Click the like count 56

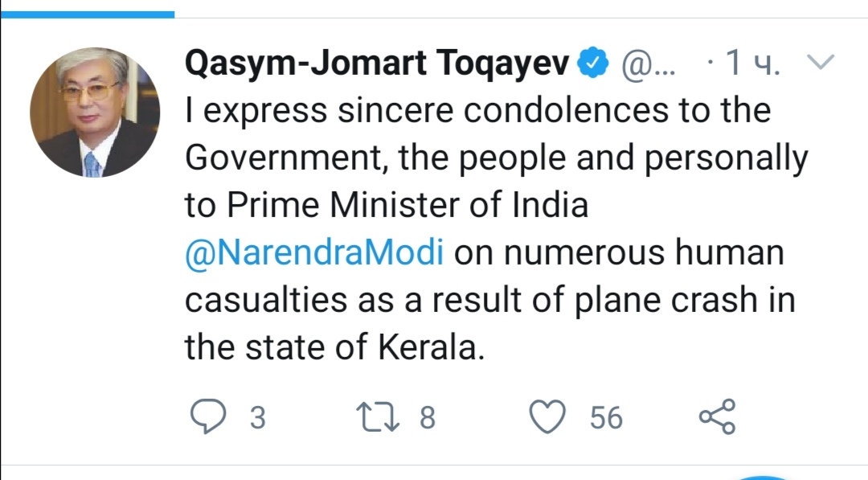click(x=606, y=417)
